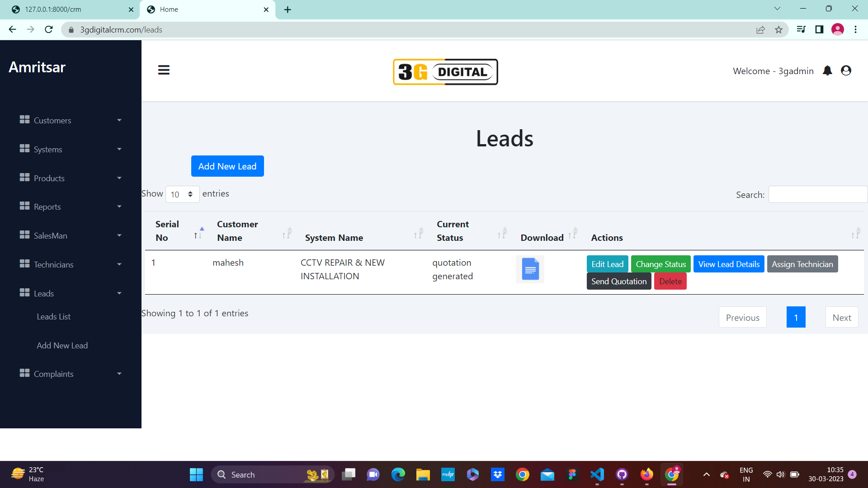Viewport: 868px width, 488px height.
Task: Delete the mahesh lead
Action: coord(670,282)
